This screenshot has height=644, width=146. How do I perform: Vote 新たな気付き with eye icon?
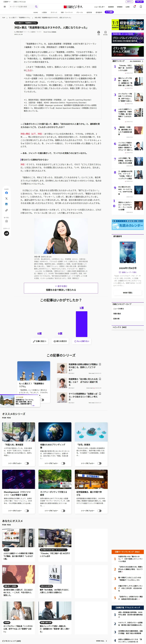click(x=60, y=341)
